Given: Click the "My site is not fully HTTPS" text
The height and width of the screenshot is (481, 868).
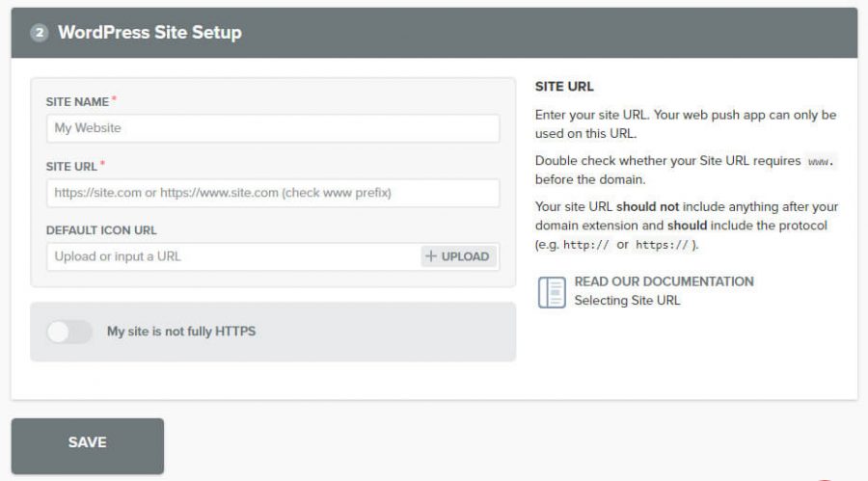Looking at the screenshot, I should click(181, 332).
